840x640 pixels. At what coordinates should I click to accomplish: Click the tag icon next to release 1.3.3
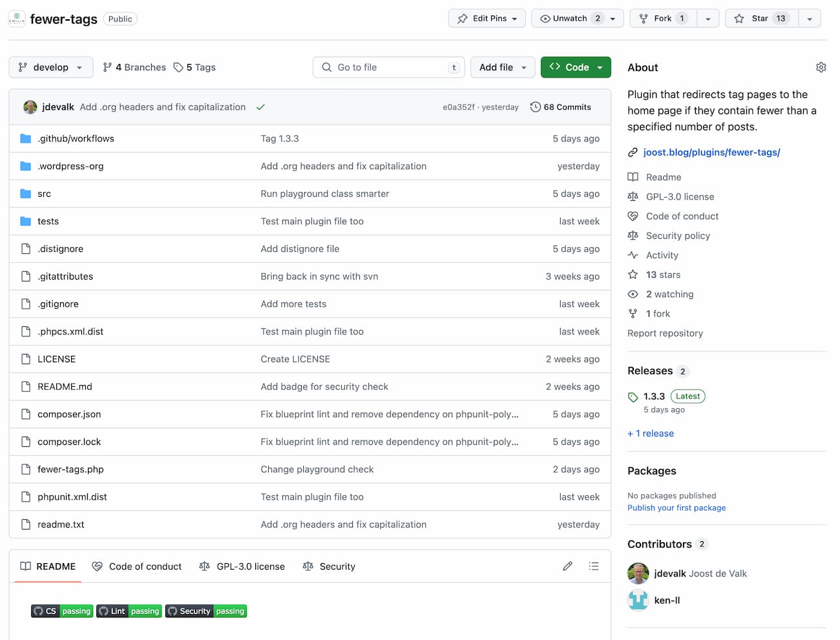633,396
